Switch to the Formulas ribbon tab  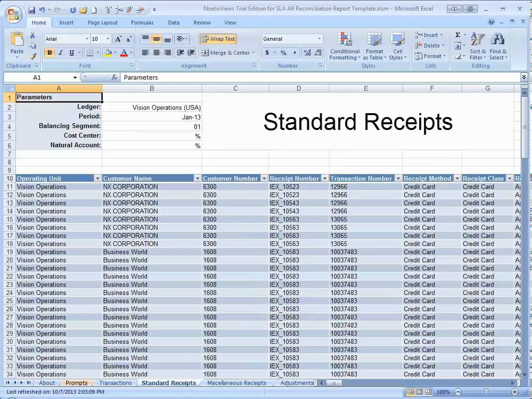(x=142, y=23)
